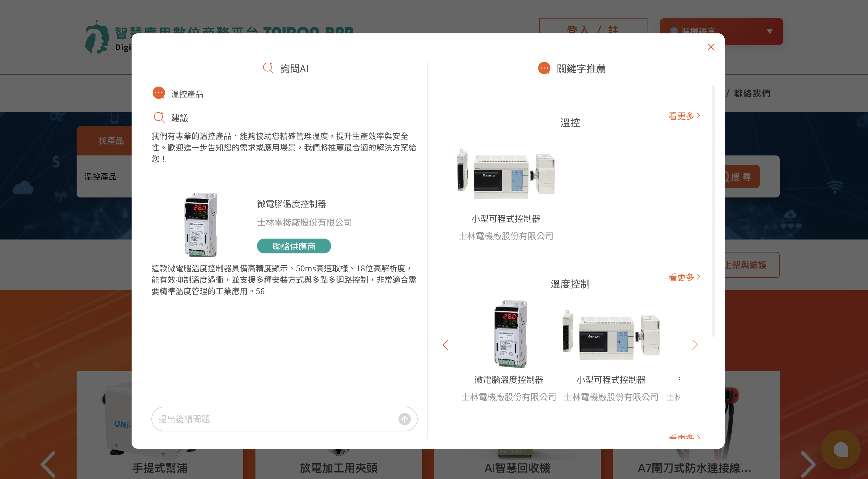Open 看更多 link beside 溫度控制
This screenshot has width=868, height=479.
684,277
